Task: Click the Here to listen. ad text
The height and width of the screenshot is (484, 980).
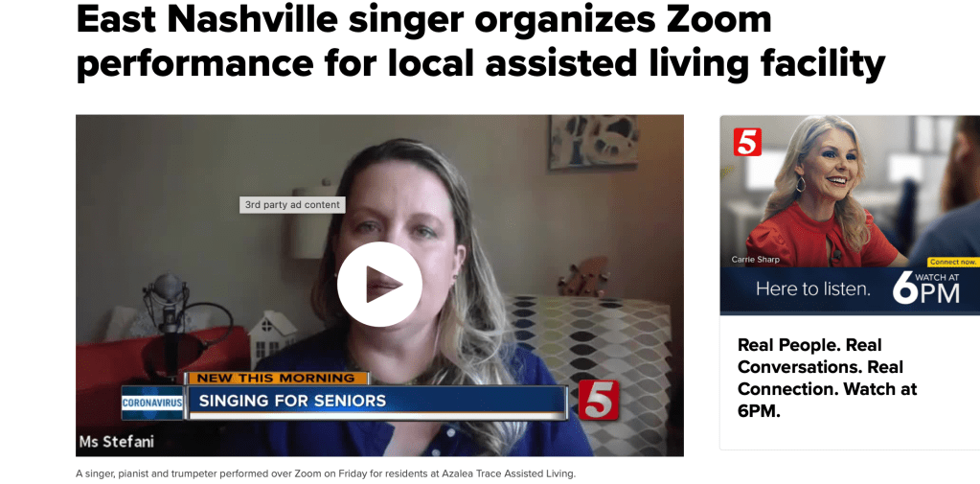Action: [812, 288]
